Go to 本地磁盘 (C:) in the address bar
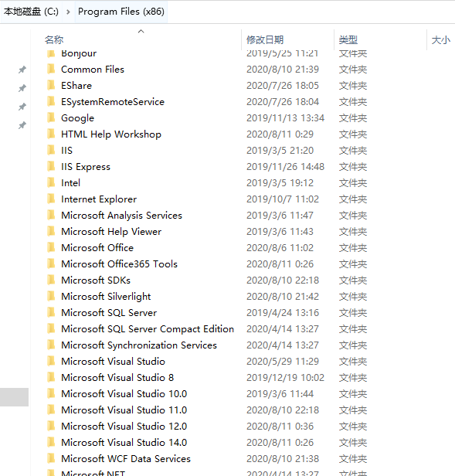Screen dimensions: 455x476 31,12
